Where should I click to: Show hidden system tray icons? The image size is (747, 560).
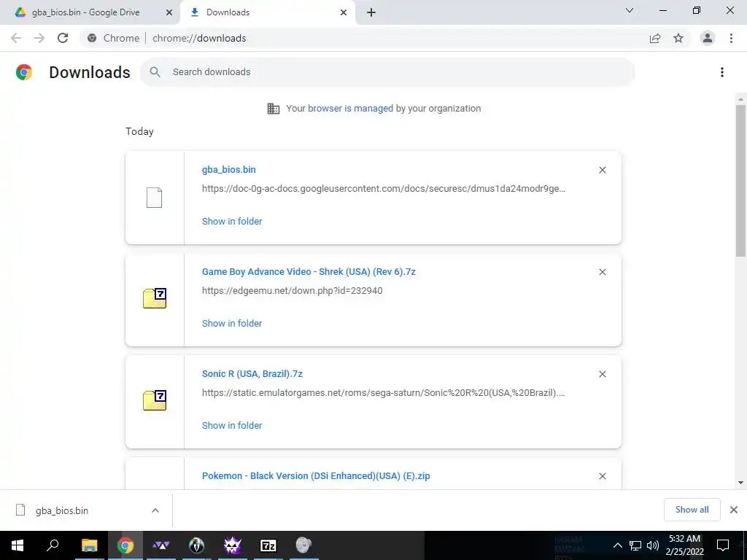click(617, 545)
